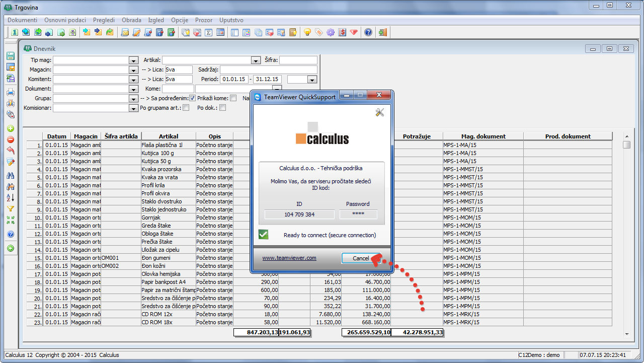
Task: Click the yellow funnel filter icon
Action: pyautogui.click(x=10, y=208)
